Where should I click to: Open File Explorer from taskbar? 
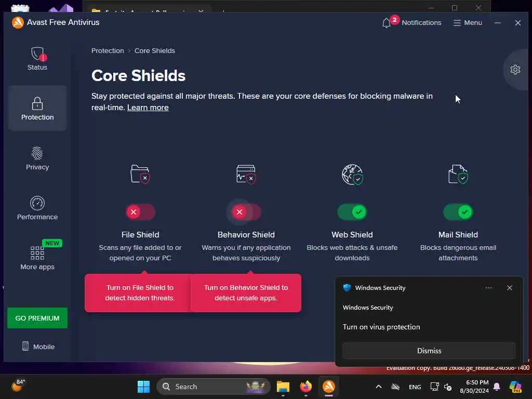coord(283,387)
